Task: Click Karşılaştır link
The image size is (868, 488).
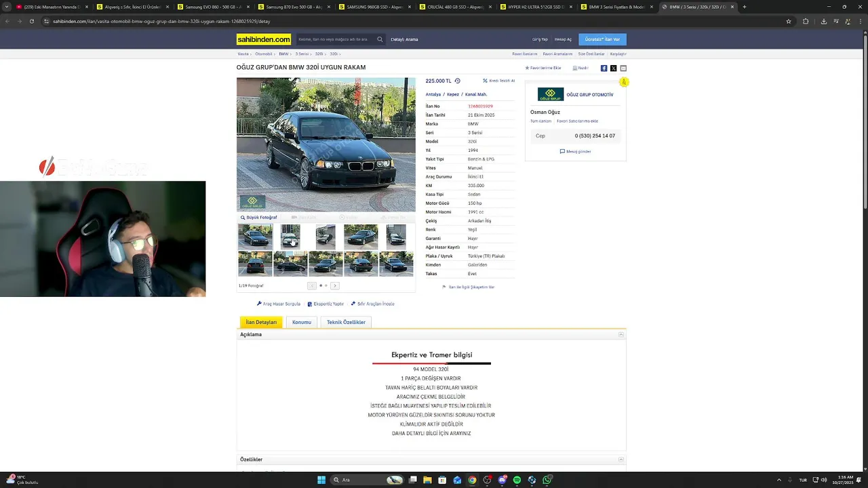Action: 618,54
